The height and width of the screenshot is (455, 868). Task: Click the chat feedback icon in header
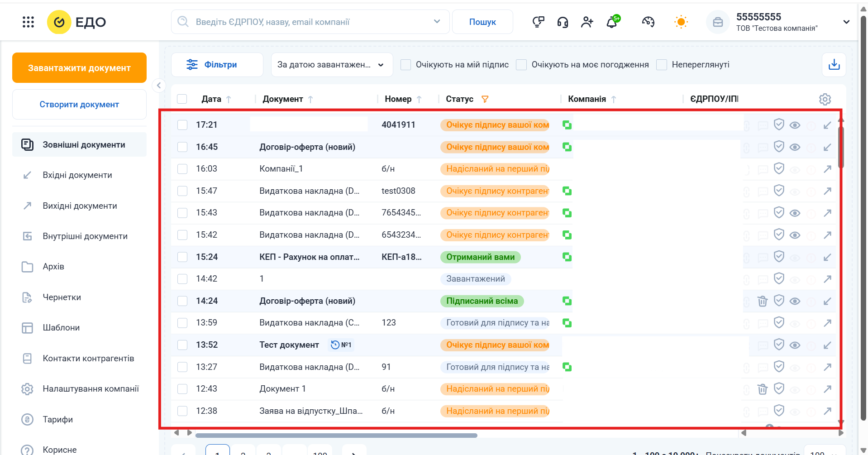click(x=538, y=22)
